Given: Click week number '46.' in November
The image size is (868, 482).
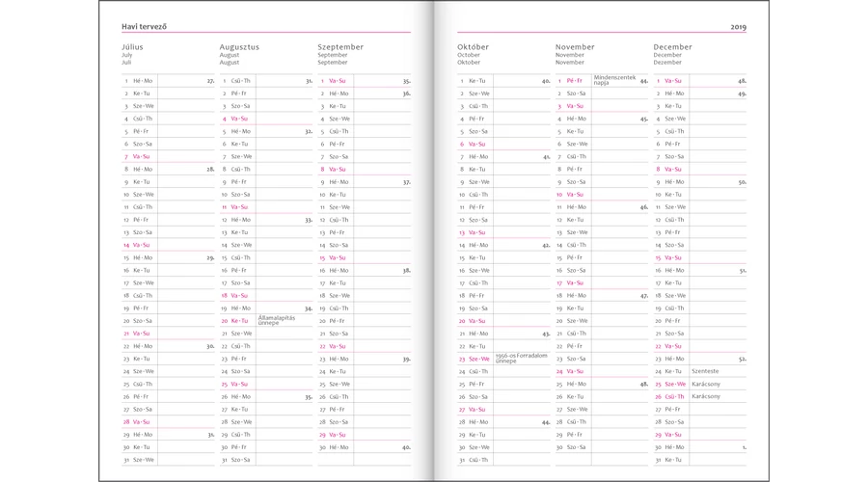Looking at the screenshot, I should [644, 207].
